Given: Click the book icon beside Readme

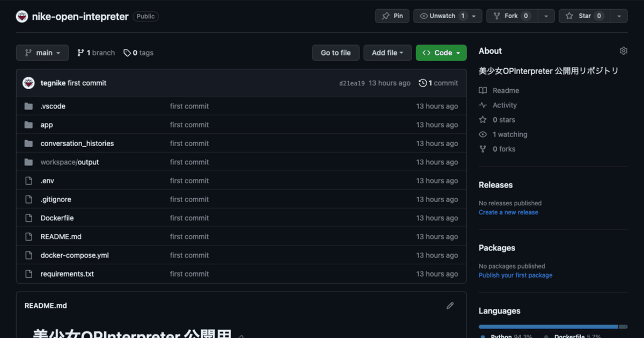Looking at the screenshot, I should pos(483,91).
